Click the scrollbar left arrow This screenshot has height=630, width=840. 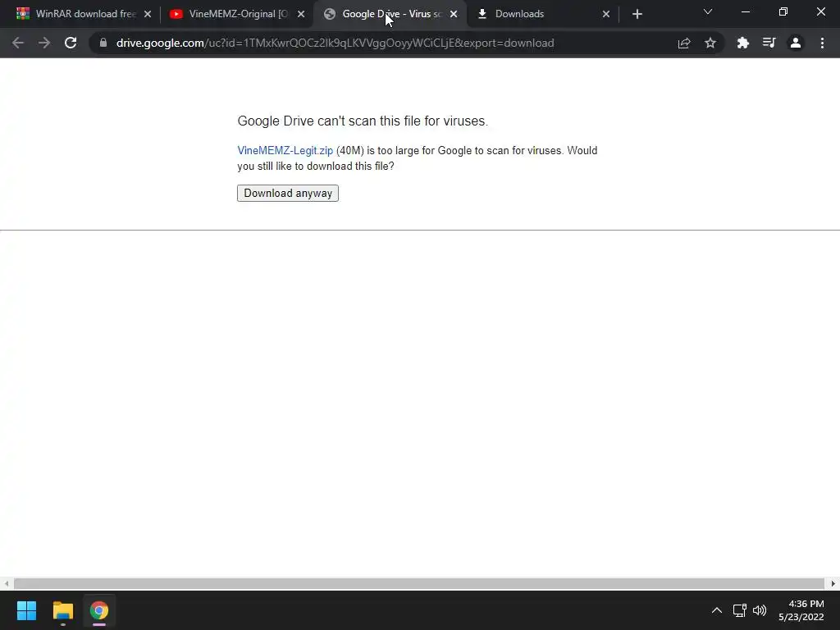[7, 583]
